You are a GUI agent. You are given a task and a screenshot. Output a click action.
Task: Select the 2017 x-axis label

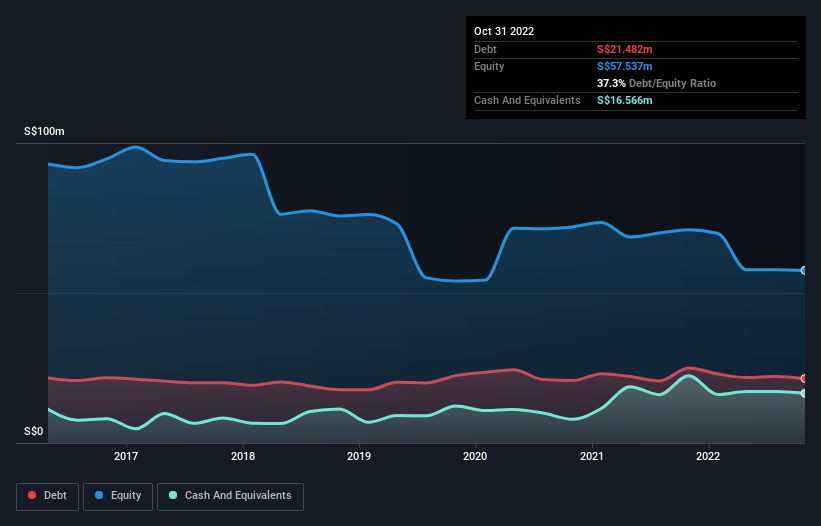pyautogui.click(x=126, y=456)
